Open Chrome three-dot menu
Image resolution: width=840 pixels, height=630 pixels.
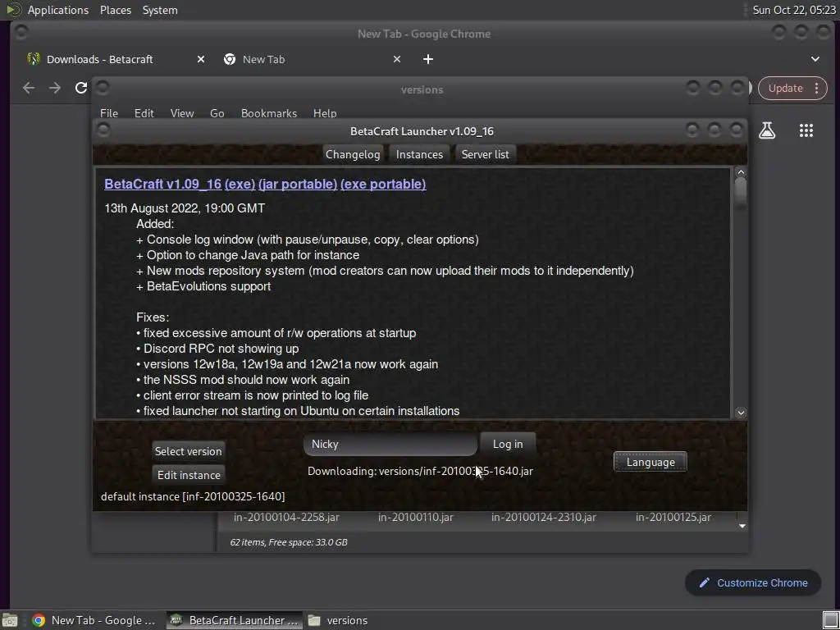816,89
